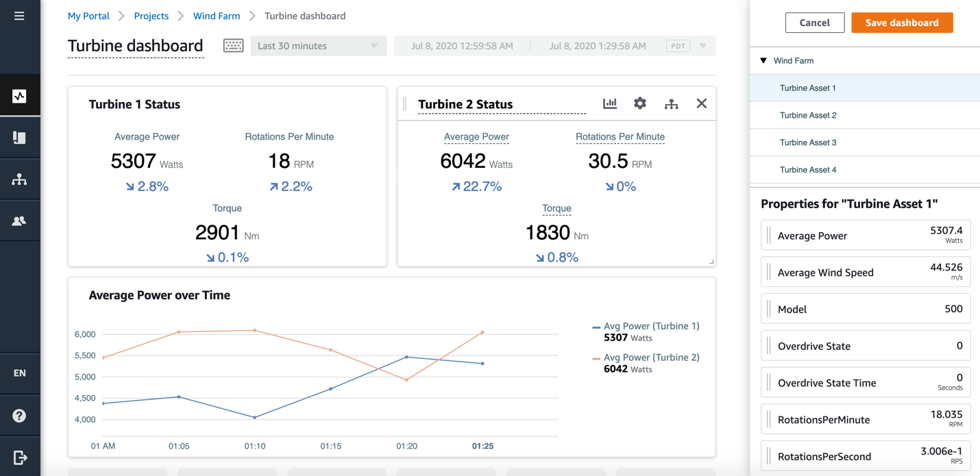Collapse the Wind Farm asset tree
The height and width of the screenshot is (476, 980).
(x=763, y=60)
